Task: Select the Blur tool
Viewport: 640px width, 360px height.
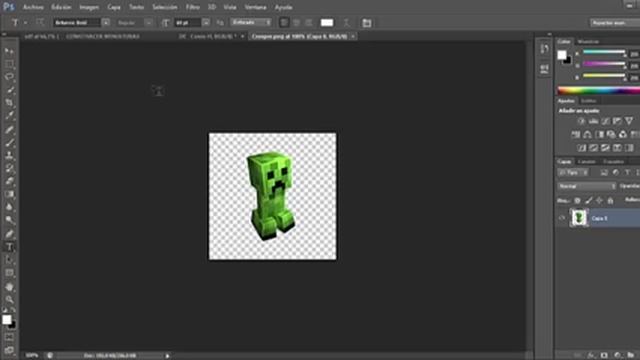Action: [9, 207]
